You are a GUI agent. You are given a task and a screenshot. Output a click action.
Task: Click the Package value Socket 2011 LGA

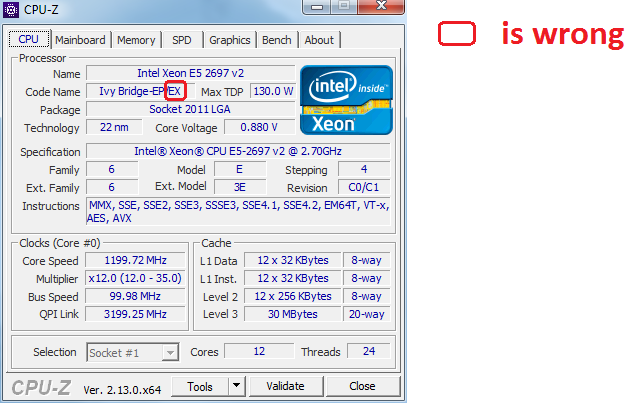191,110
